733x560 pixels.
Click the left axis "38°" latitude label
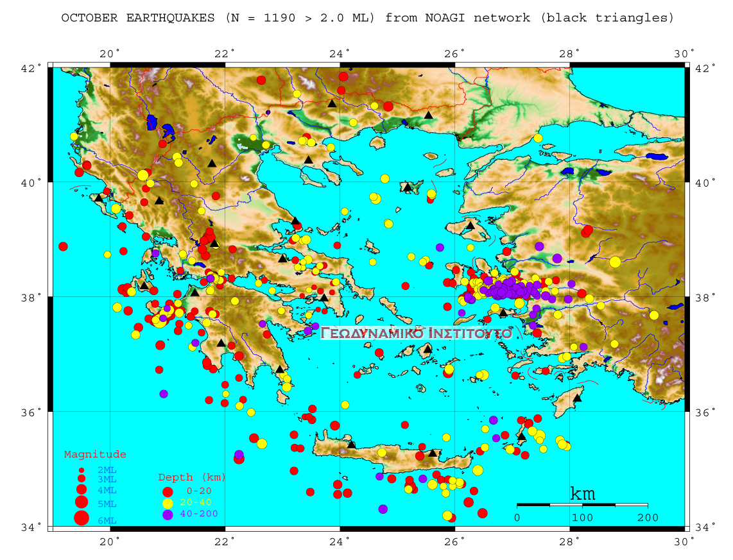(x=31, y=297)
